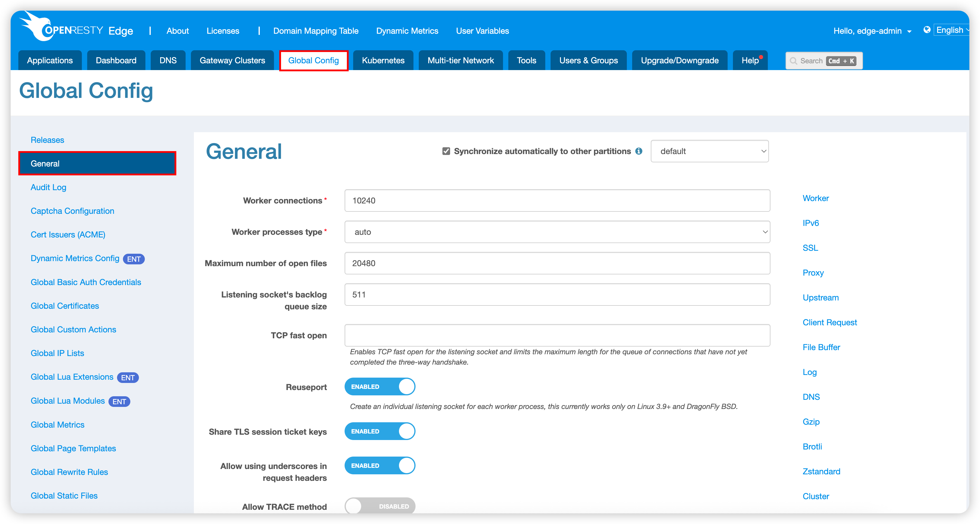Click the globe language icon

pos(927,30)
